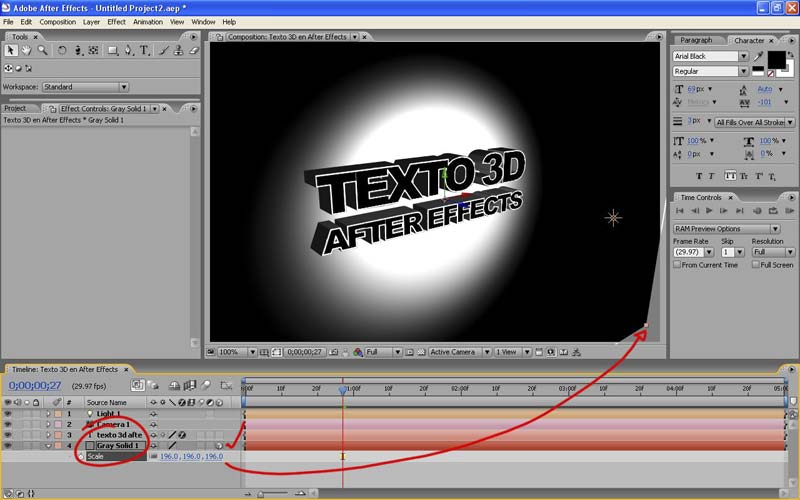Screen dimensions: 800x500
Task: Collapse the Gray Solid 1 layer properties
Action: point(48,445)
